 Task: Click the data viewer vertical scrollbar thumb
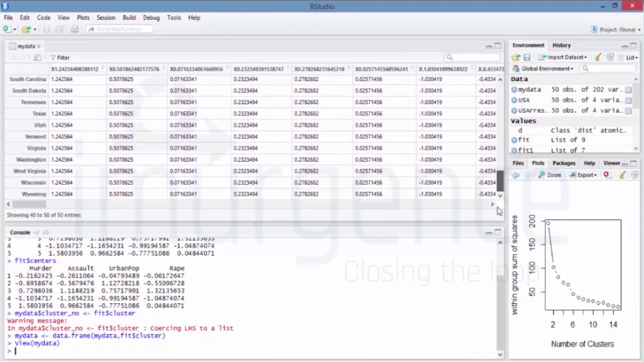tap(500, 180)
